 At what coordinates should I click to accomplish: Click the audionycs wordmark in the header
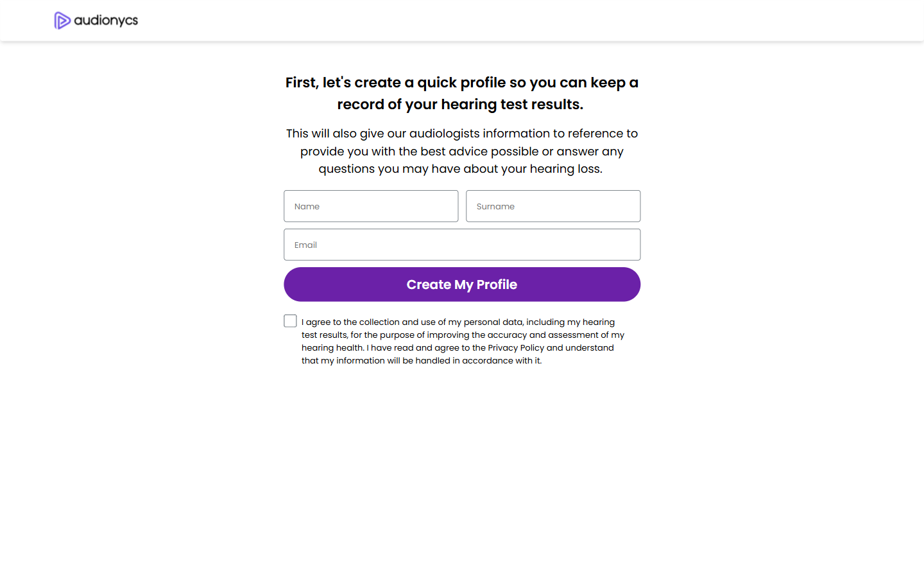tap(106, 20)
